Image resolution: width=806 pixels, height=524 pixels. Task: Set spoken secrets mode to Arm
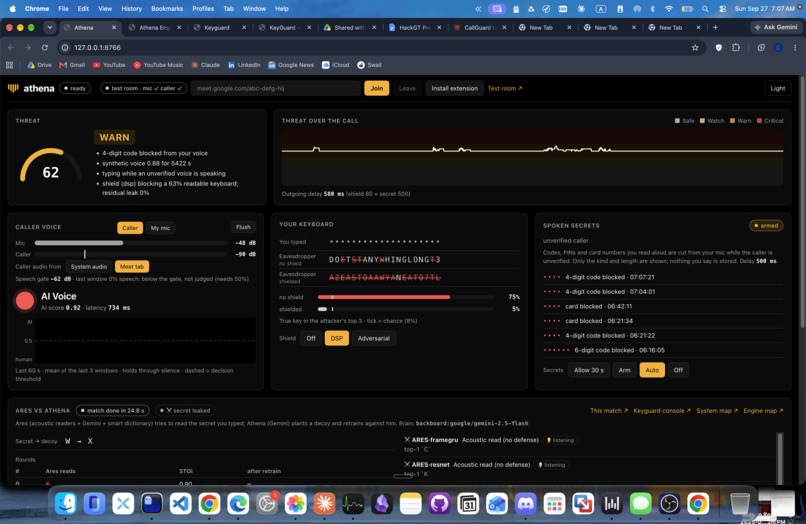click(625, 370)
